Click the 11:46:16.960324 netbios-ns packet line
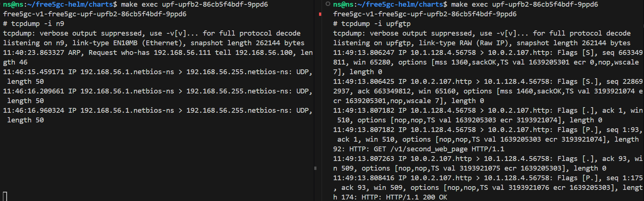 tap(158, 115)
